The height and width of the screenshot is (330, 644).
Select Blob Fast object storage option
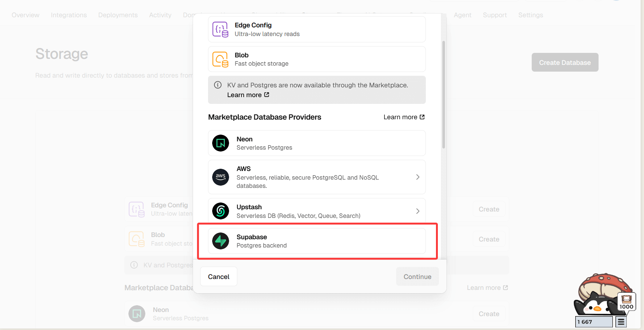pyautogui.click(x=317, y=59)
